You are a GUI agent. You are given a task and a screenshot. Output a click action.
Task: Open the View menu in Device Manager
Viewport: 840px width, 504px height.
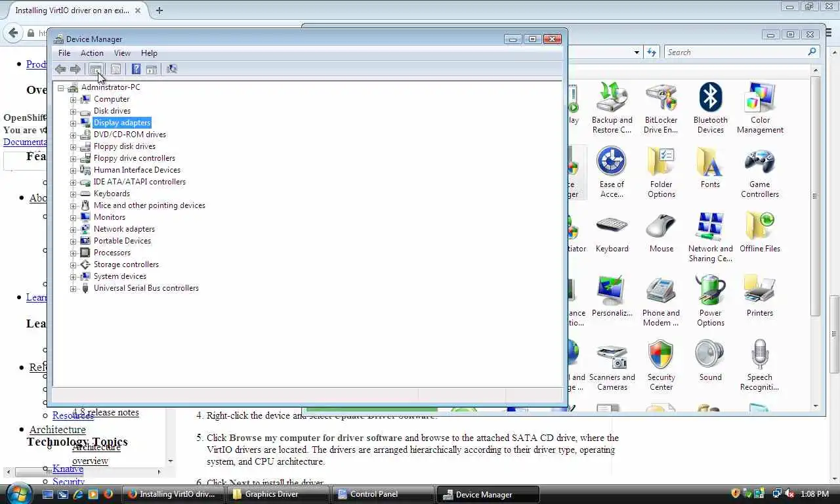coord(122,53)
